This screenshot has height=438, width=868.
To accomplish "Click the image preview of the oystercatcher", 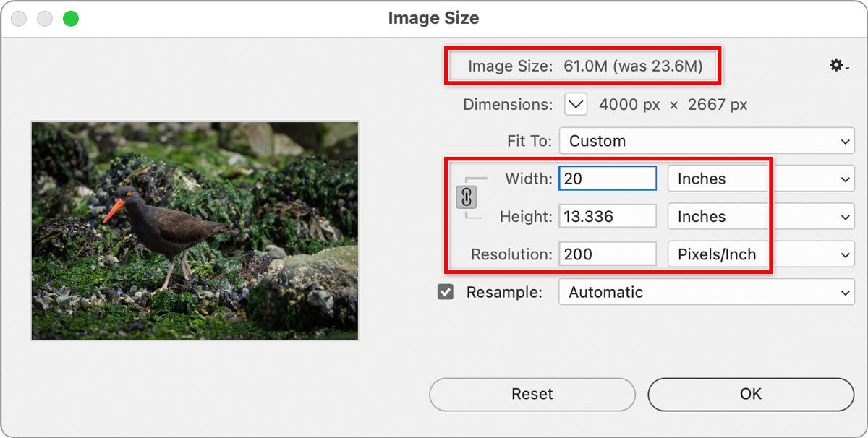I will coord(194,231).
